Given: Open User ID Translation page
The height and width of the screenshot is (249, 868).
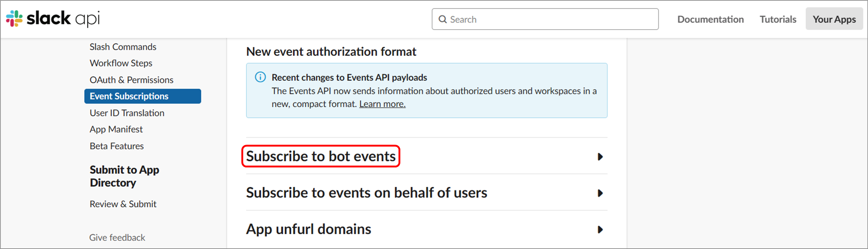Looking at the screenshot, I should [x=127, y=113].
